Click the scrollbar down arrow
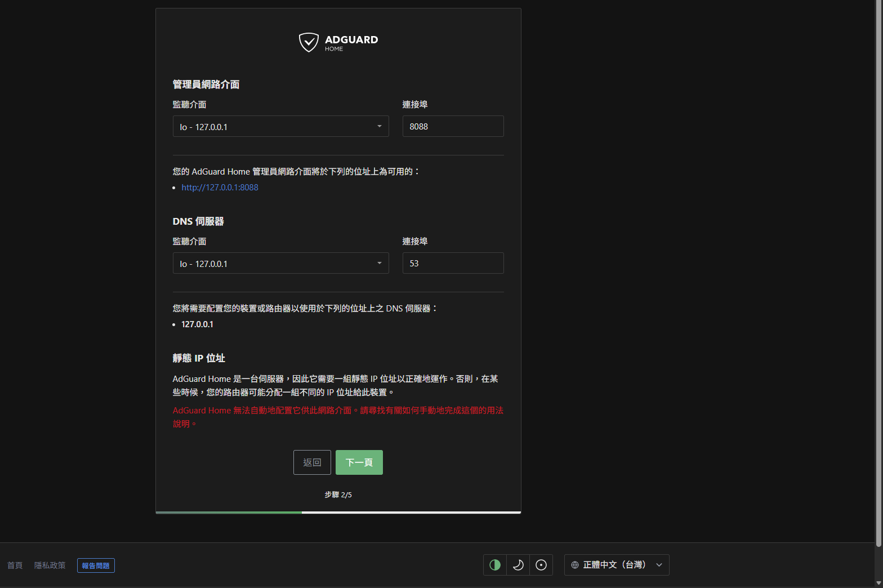 coord(878,583)
